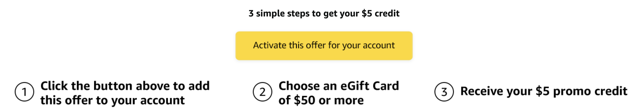
Task: Tap the circled number 3 step icon
Action: click(x=444, y=92)
